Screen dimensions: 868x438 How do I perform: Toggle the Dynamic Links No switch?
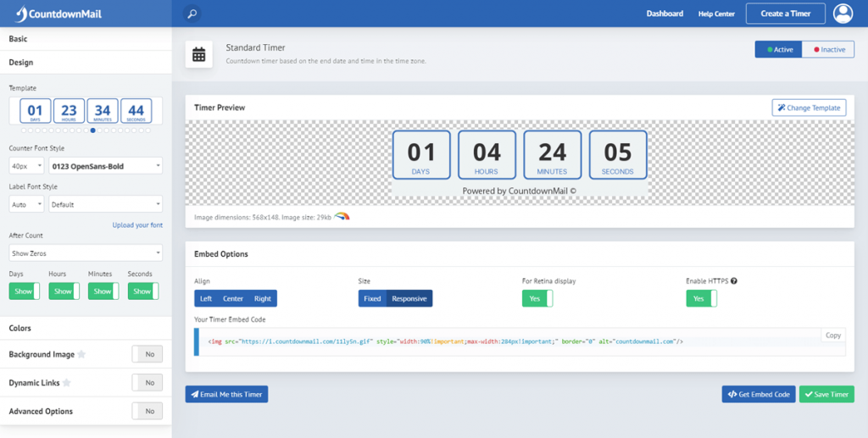coord(147,383)
